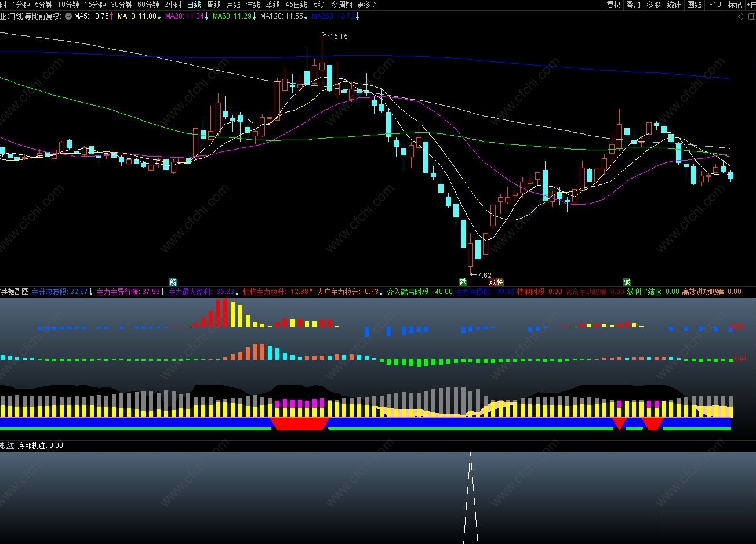Select the 5秒 period
The width and height of the screenshot is (756, 544).
(319, 5)
